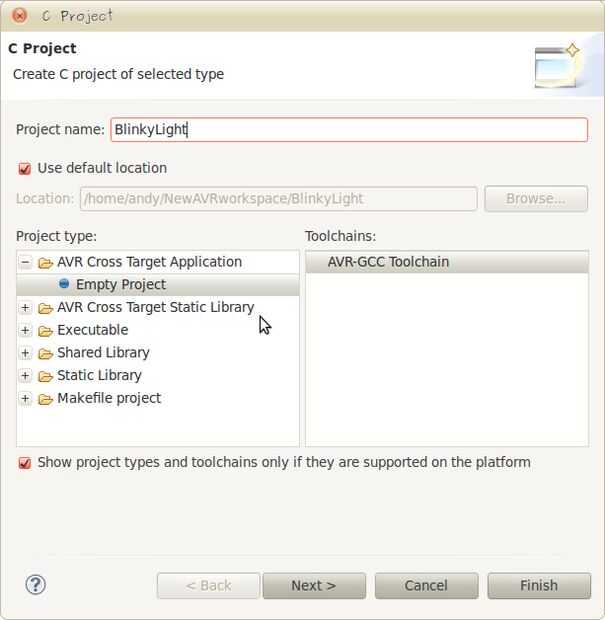605x620 pixels.
Task: Click the Executable folder icon
Action: tap(45, 331)
